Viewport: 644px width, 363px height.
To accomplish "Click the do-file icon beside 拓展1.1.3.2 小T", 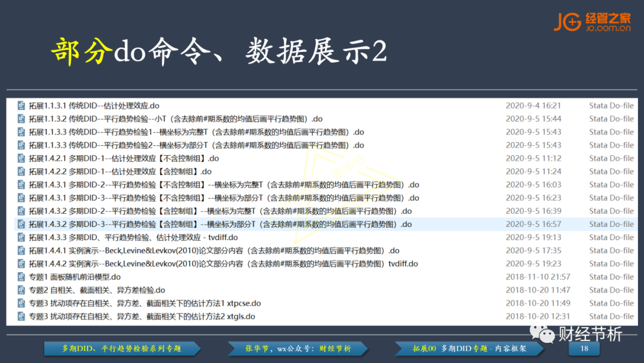I will 21,119.
